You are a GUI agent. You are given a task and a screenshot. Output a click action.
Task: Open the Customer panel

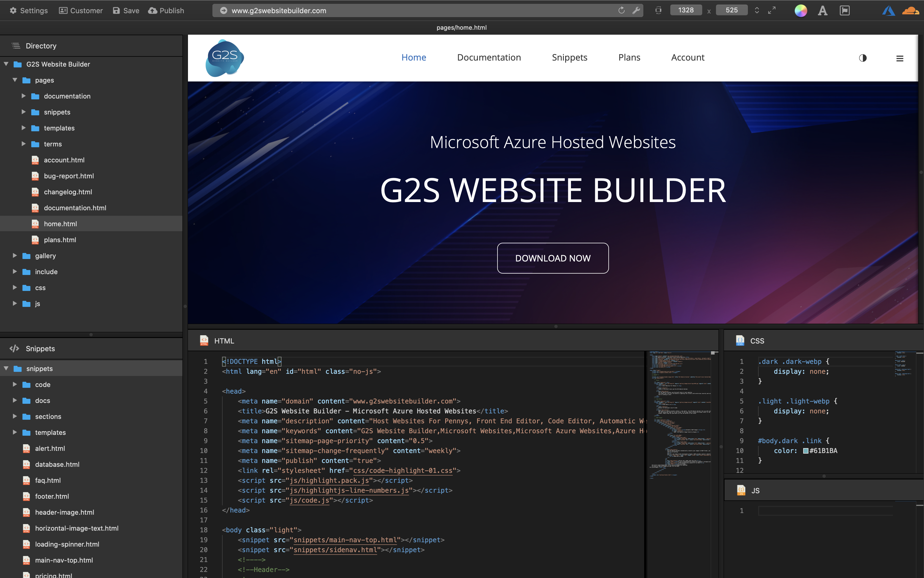(81, 10)
